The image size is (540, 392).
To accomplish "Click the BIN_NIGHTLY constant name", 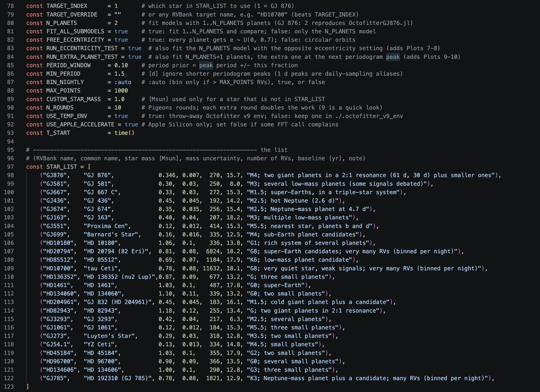I will 65,82.
